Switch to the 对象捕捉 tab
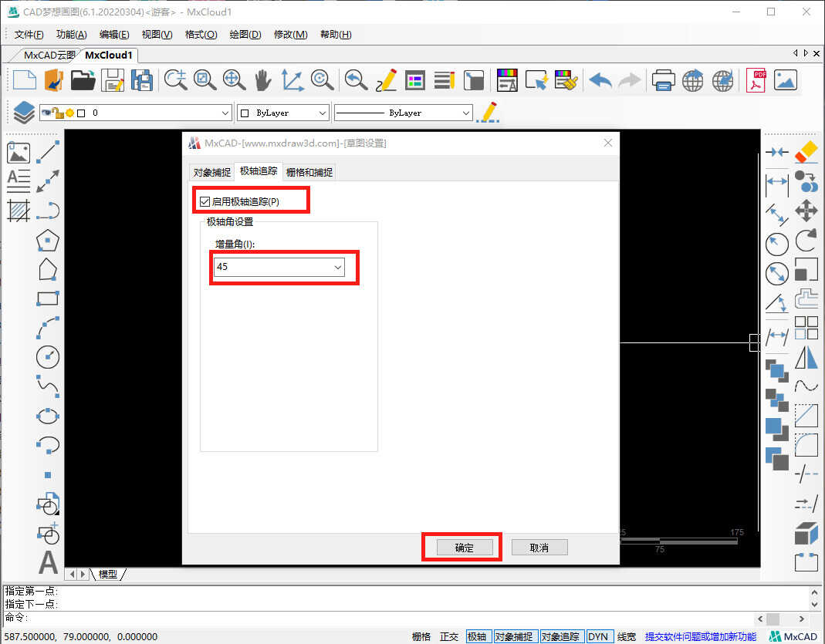The height and width of the screenshot is (644, 825). (x=211, y=172)
